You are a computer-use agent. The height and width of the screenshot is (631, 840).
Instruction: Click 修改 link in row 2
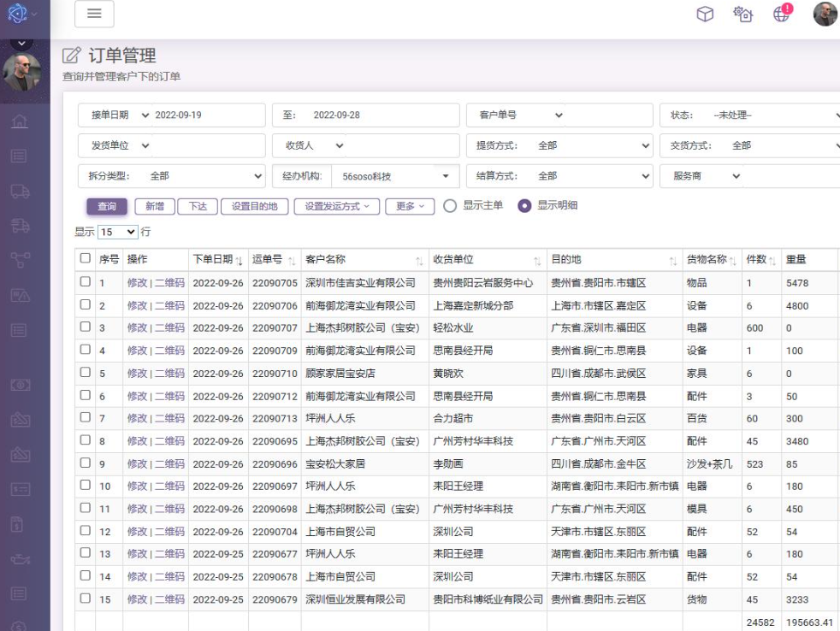137,305
